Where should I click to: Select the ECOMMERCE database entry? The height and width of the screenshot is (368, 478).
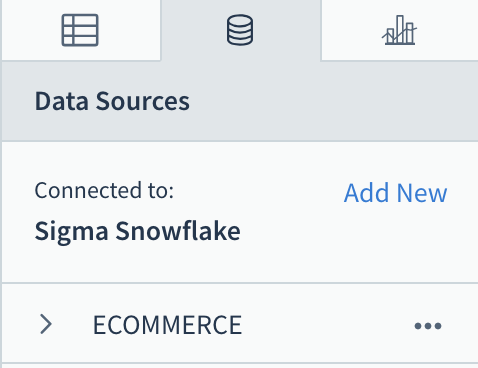[x=240, y=323]
